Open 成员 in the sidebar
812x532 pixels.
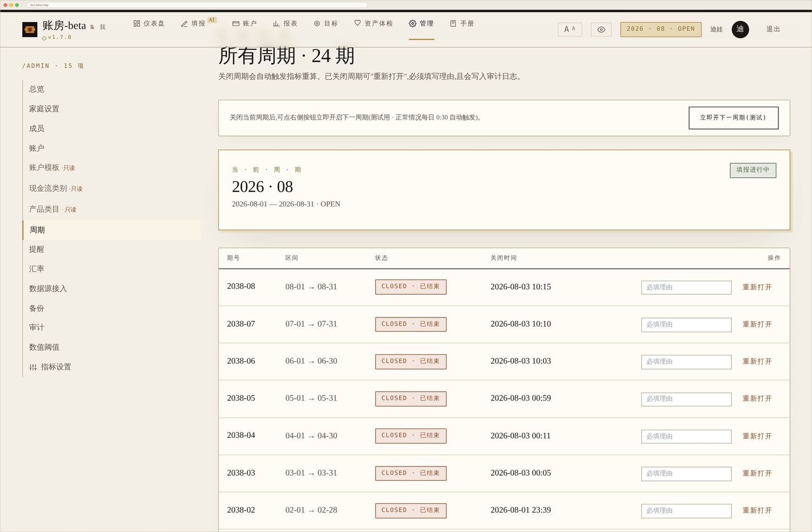point(37,128)
